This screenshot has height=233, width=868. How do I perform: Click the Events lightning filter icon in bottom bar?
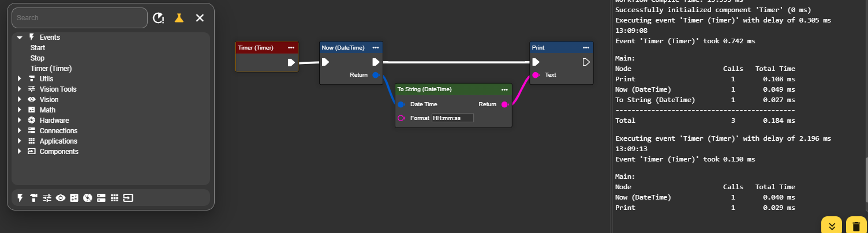pos(21,198)
